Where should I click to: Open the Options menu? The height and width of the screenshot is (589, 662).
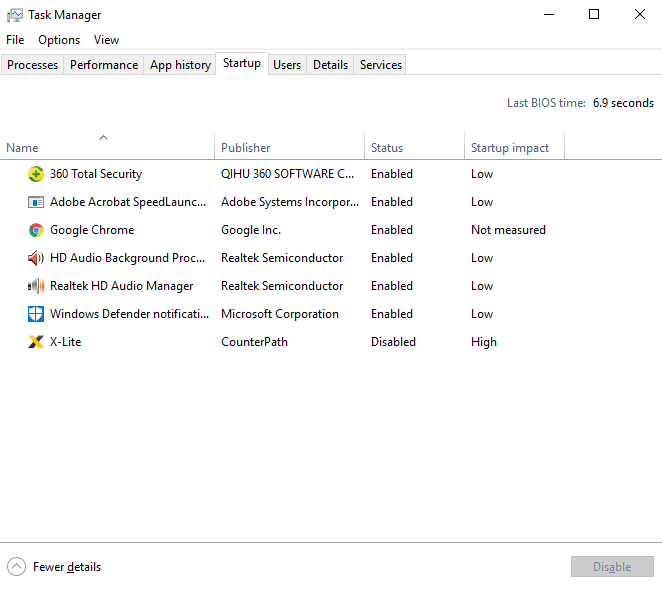(x=59, y=40)
